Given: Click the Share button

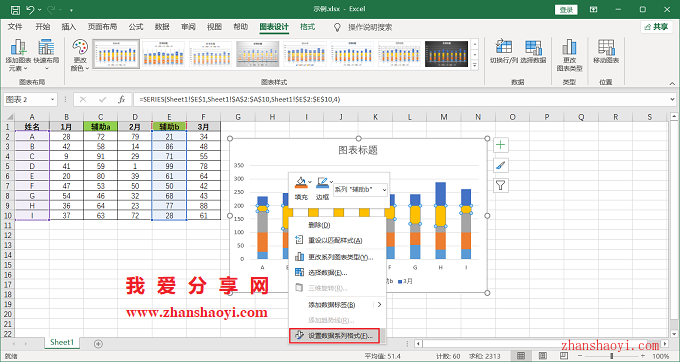Looking at the screenshot, I should click(657, 27).
